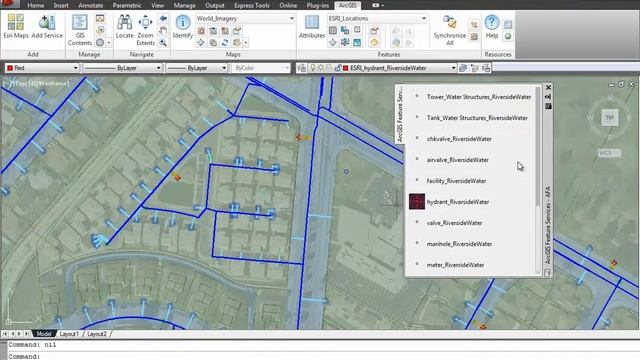
Task: Open the Home ribbon tab
Action: (x=36, y=5)
